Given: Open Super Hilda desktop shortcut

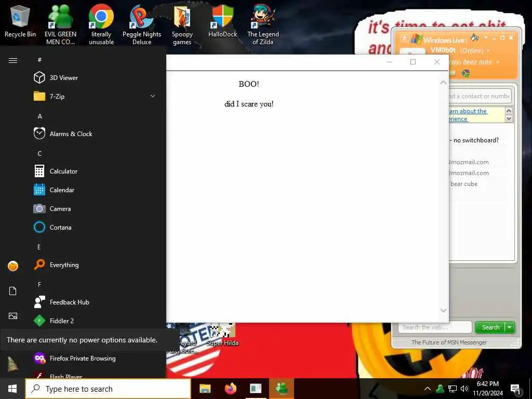Looking at the screenshot, I should 222,335.
